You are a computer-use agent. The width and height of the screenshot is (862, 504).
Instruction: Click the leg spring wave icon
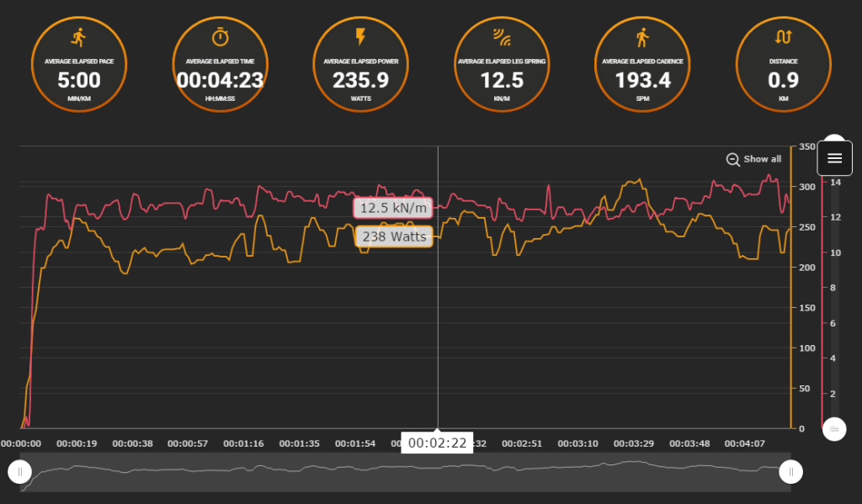point(502,37)
